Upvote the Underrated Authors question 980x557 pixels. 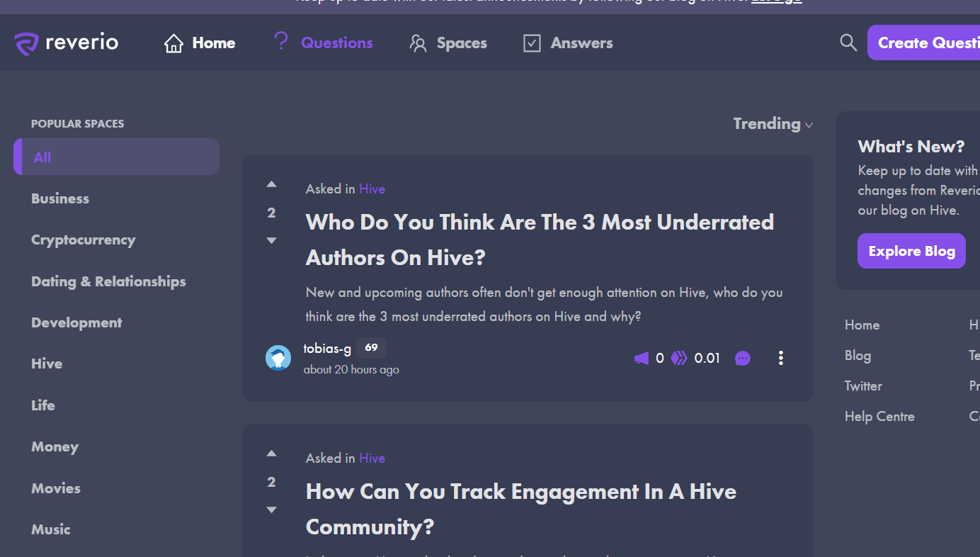click(x=271, y=184)
